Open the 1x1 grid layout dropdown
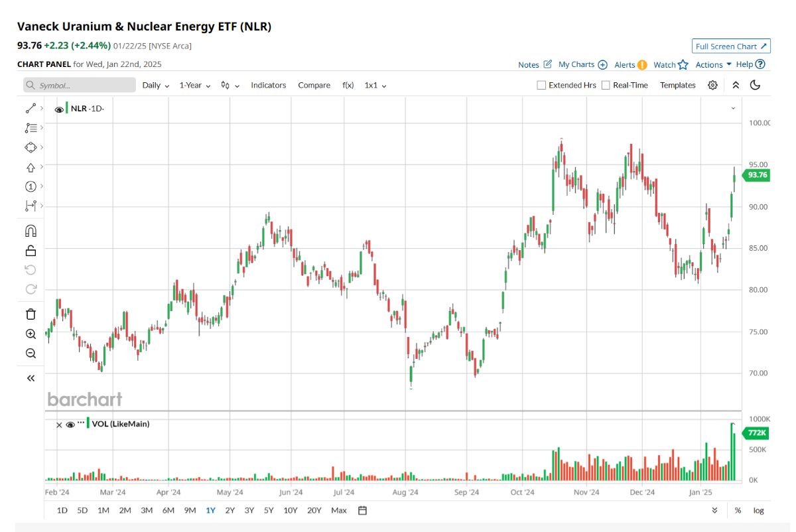Image resolution: width=796 pixels, height=532 pixels. pyautogui.click(x=375, y=85)
